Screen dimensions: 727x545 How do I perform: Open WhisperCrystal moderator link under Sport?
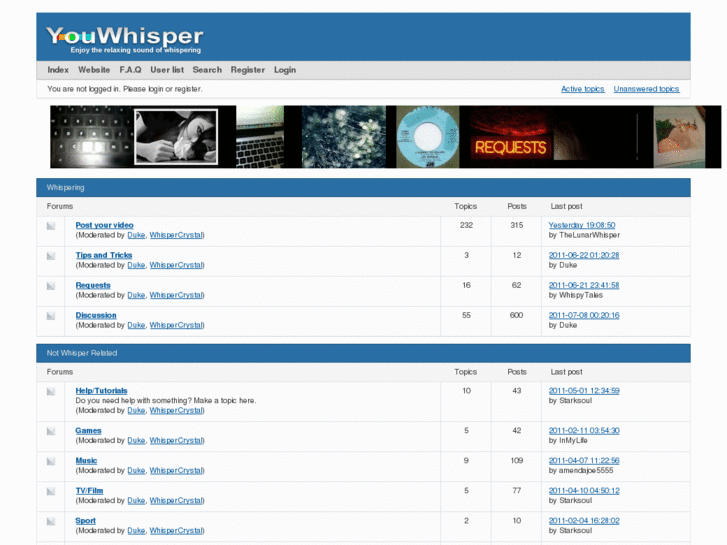tap(176, 531)
